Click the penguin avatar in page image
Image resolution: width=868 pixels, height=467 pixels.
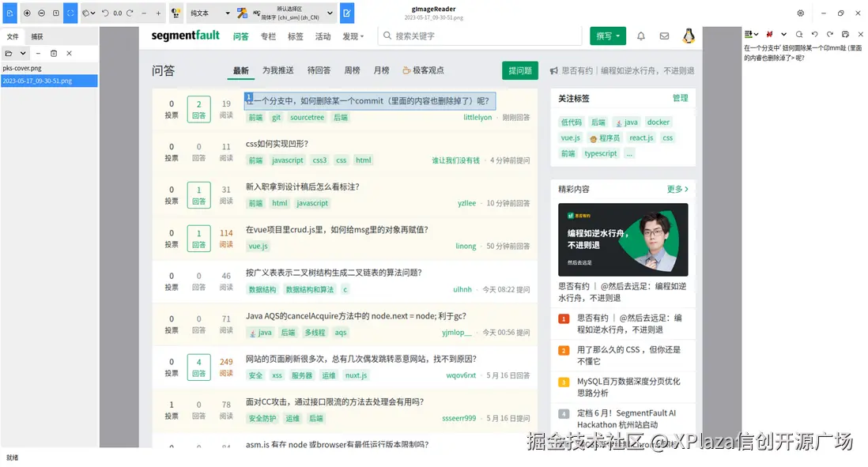tap(689, 36)
